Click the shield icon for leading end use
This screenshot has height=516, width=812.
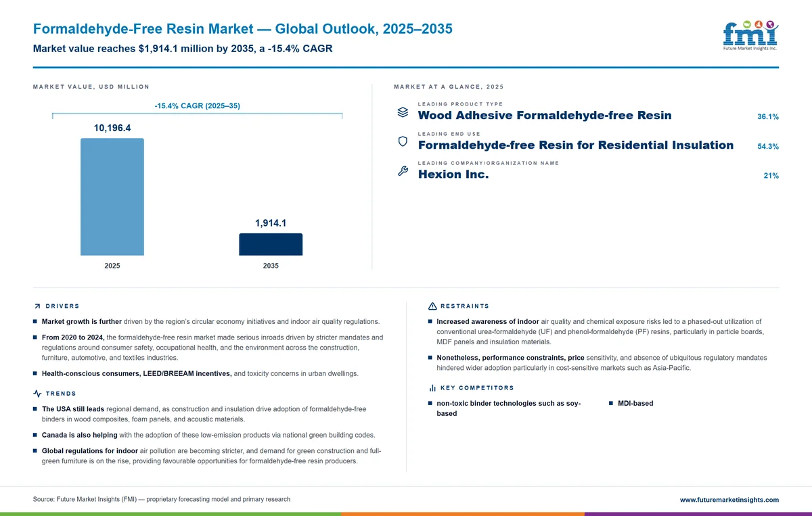[x=402, y=141]
